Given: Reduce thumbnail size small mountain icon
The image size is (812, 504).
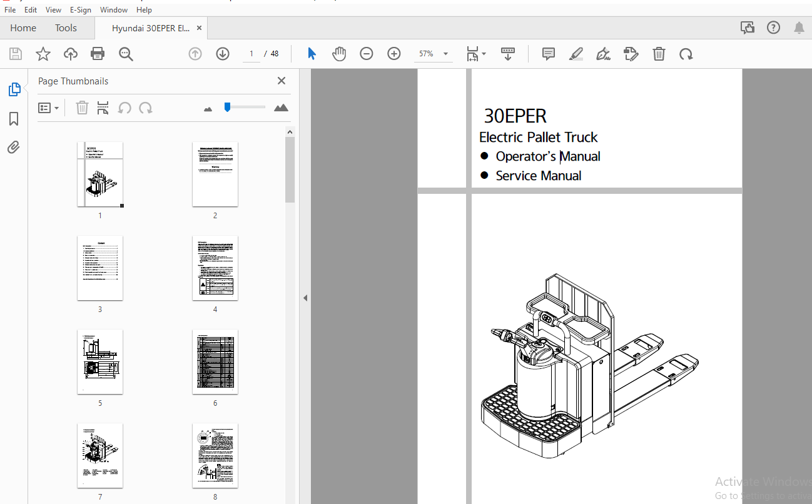Looking at the screenshot, I should pyautogui.click(x=208, y=109).
